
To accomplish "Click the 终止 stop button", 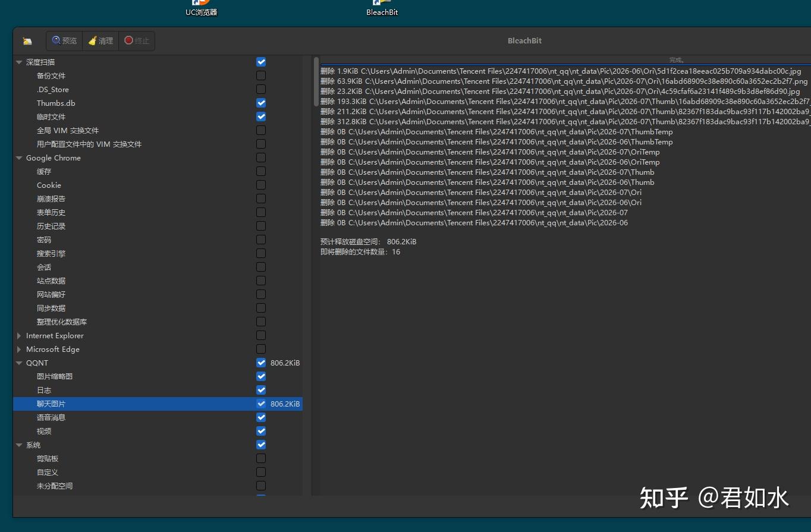I will pos(137,40).
